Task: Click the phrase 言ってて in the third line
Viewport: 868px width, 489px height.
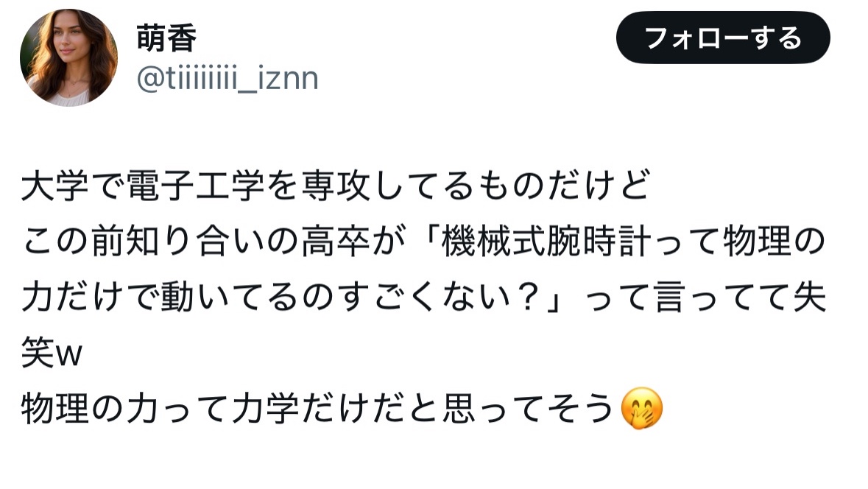Action: pos(722,297)
